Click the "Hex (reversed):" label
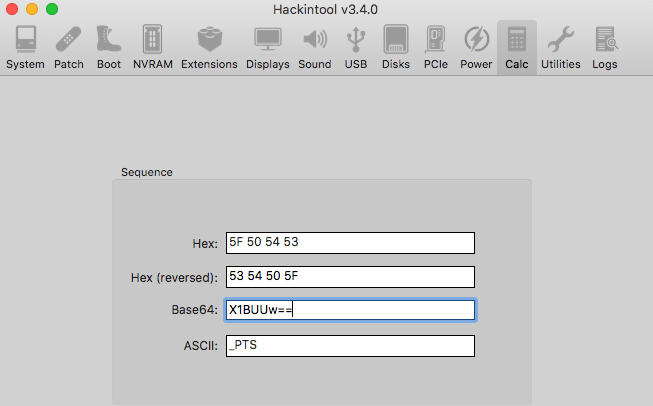 pos(174,278)
